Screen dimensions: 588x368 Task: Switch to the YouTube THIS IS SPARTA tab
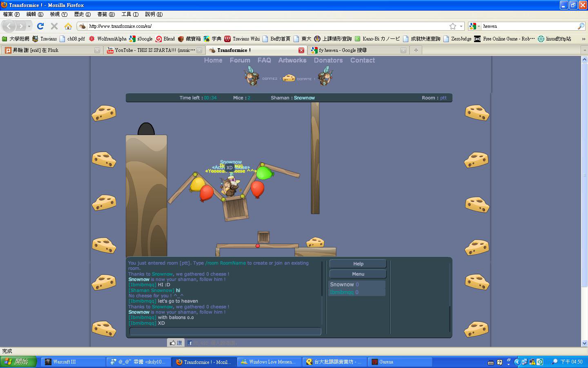click(x=154, y=50)
